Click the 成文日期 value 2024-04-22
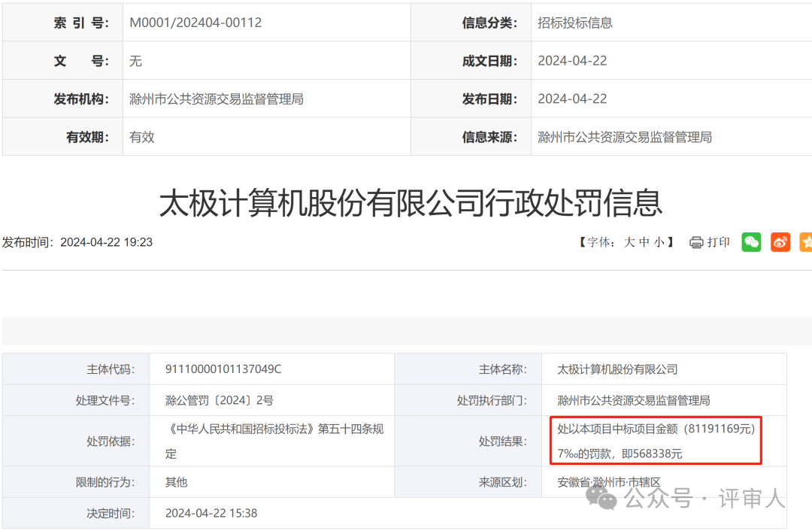Screen dimensions: 812x531 pos(572,61)
